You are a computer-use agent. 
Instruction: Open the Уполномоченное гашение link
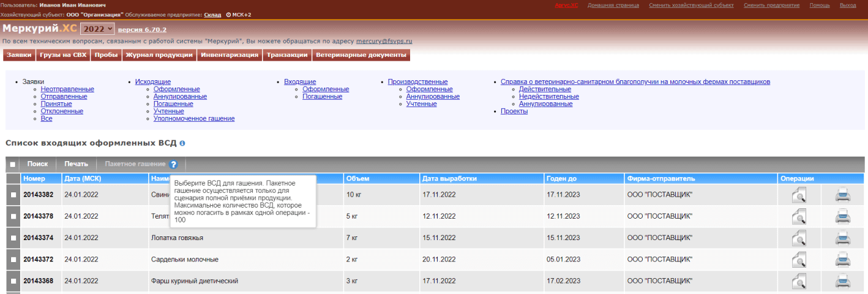tap(194, 119)
